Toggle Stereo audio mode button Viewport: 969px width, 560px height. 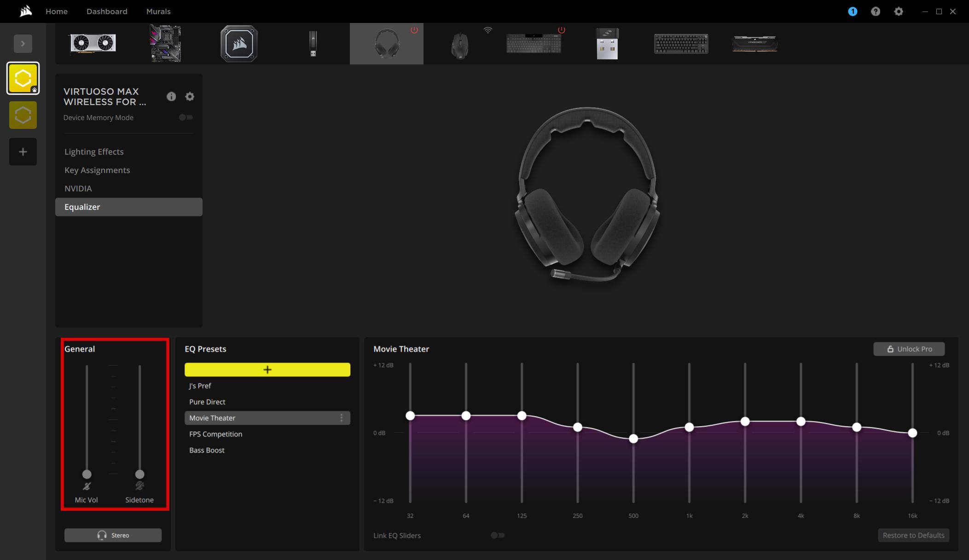point(113,535)
